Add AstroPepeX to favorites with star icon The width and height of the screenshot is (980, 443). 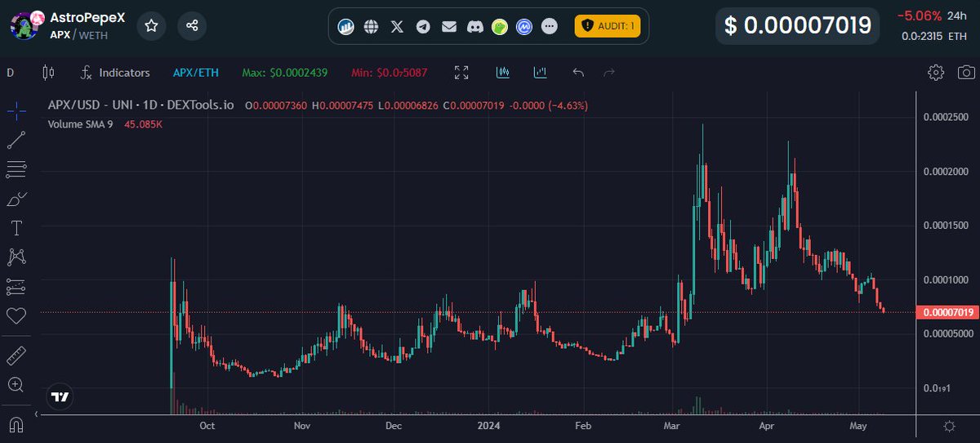tap(152, 25)
